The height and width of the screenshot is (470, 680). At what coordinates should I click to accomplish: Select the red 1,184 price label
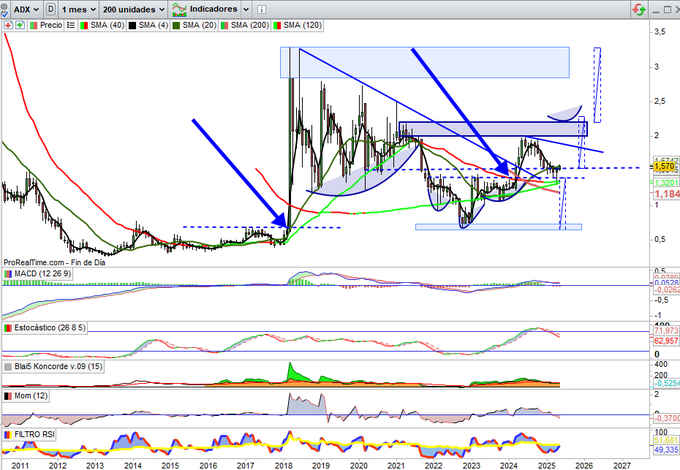tap(667, 194)
